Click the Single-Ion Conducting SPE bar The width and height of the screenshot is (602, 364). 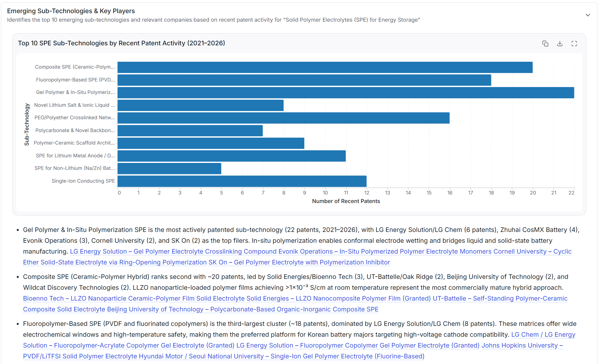point(242,181)
